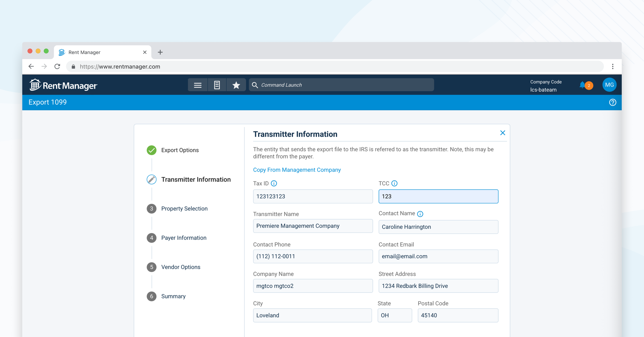Click the Transmitter Name field

pos(313,226)
